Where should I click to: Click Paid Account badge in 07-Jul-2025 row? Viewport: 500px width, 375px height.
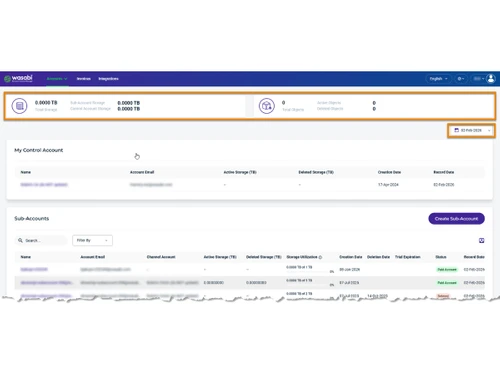447,283
